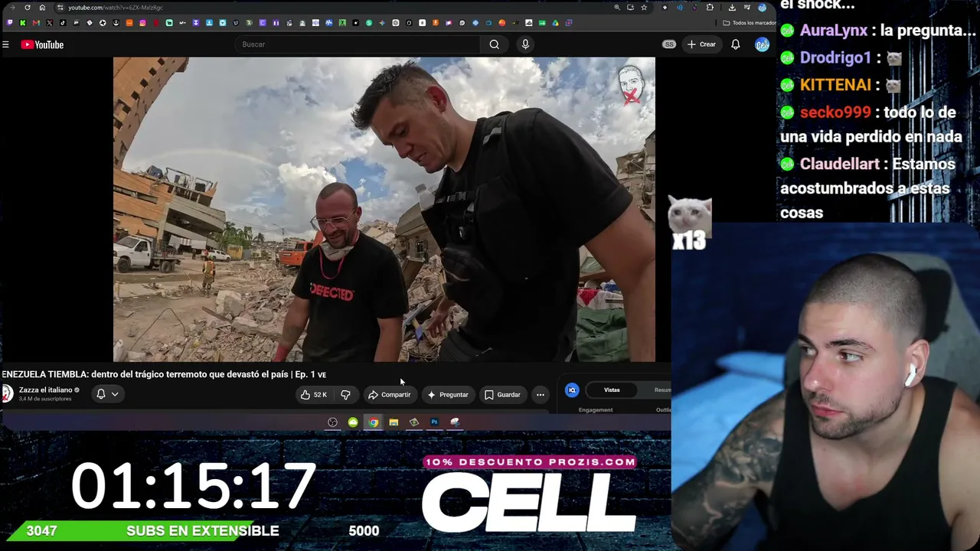Open File Explorer from the taskbar
Viewport: 980px width, 551px height.
pos(394,422)
